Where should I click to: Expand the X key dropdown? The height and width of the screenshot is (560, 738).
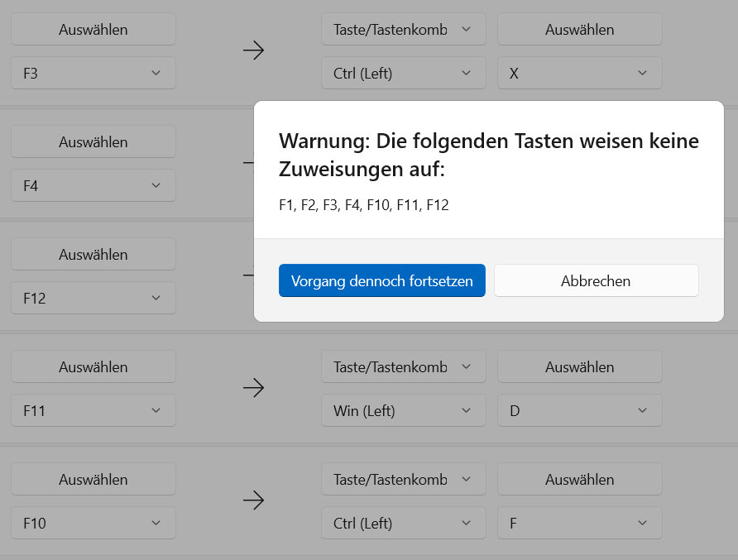point(579,73)
